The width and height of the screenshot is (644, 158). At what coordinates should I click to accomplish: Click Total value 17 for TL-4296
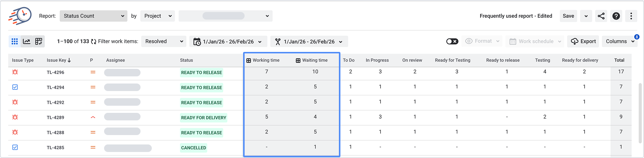pyautogui.click(x=621, y=71)
